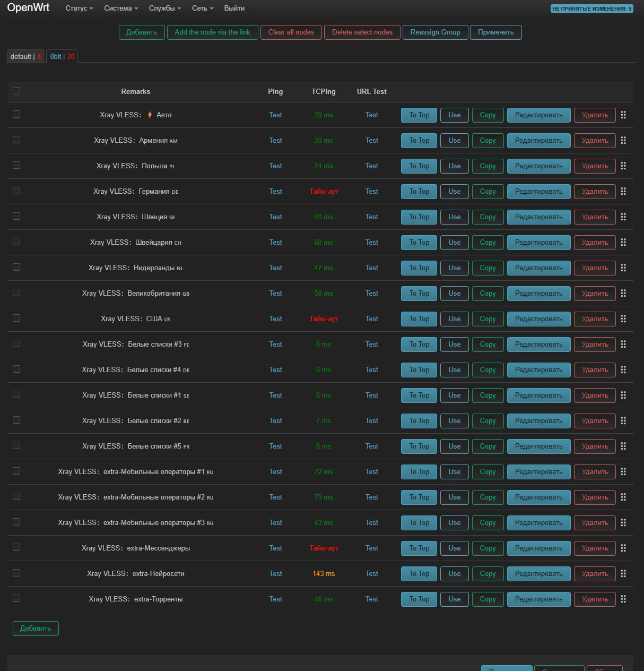
Task: Grab the drag handle for the Швеция row
Action: coord(623,217)
